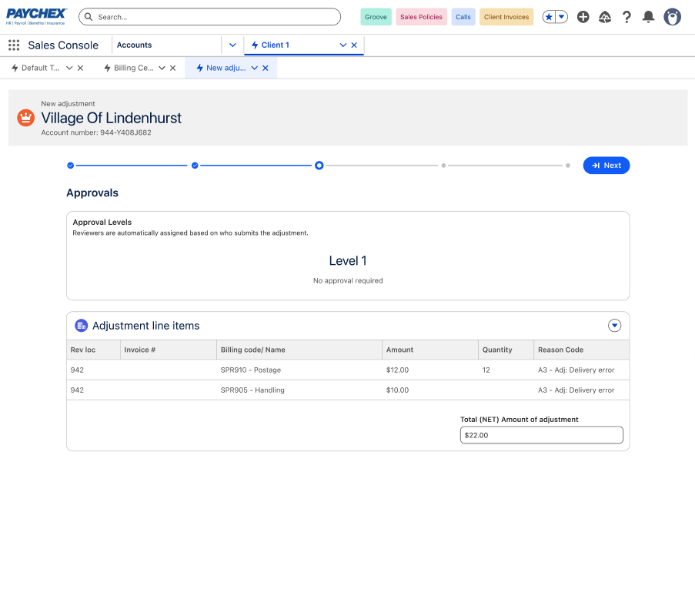Open Client Invoices

pos(506,17)
